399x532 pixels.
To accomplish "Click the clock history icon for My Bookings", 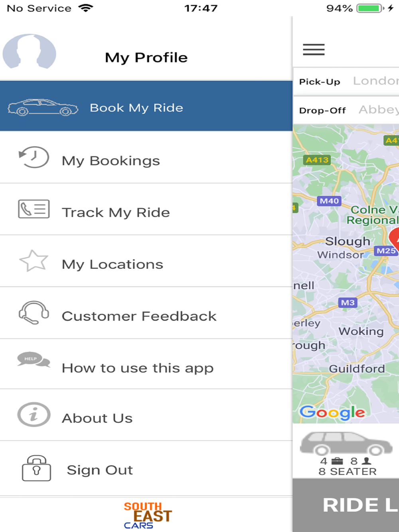I will 34,157.
